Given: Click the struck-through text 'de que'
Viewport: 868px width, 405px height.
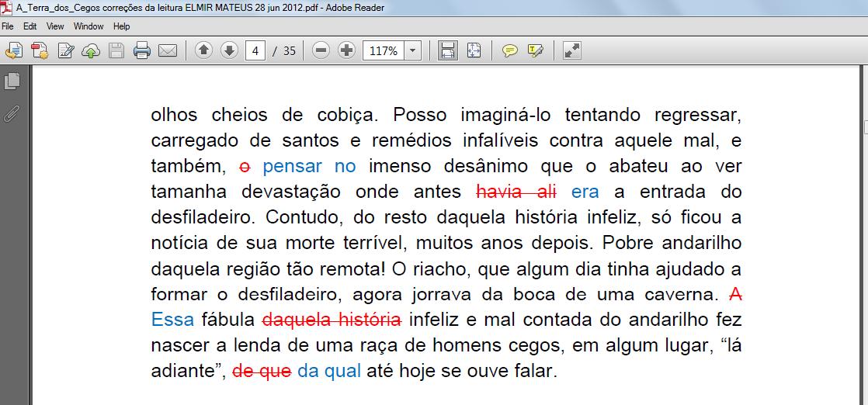Looking at the screenshot, I should coord(262,371).
